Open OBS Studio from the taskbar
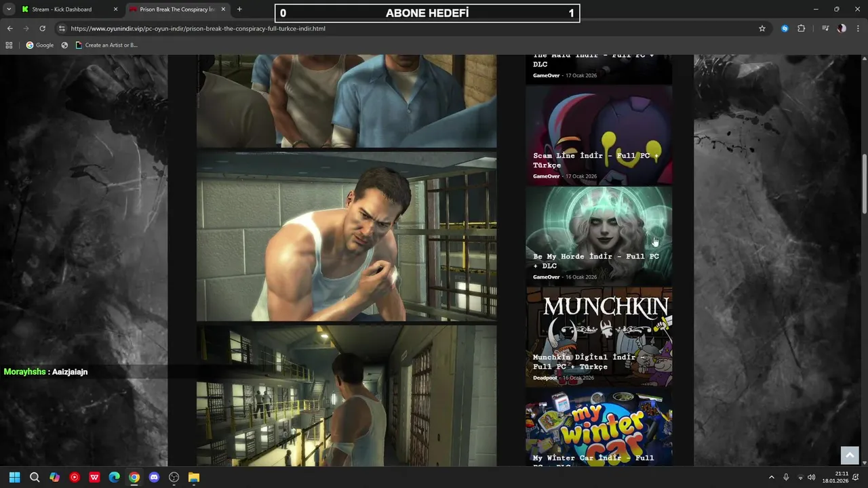This screenshot has width=868, height=488. pos(174,477)
